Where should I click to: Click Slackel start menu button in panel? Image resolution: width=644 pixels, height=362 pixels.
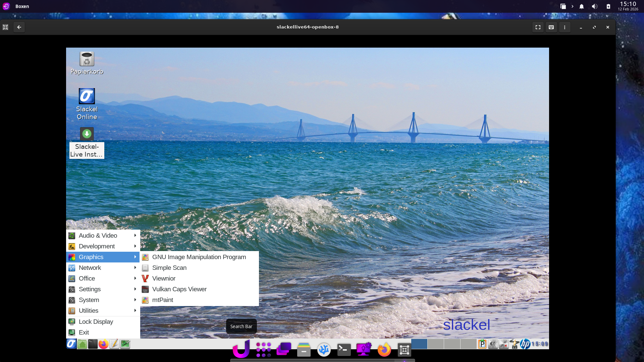[x=71, y=344]
